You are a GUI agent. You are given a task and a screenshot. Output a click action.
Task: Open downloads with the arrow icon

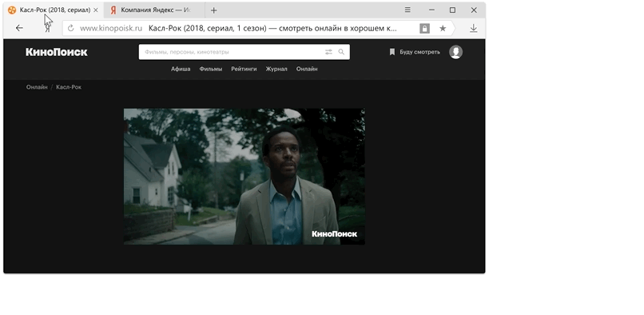point(473,28)
